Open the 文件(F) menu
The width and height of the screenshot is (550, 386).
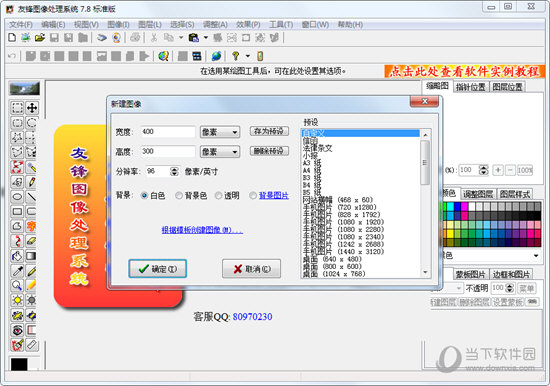click(21, 25)
